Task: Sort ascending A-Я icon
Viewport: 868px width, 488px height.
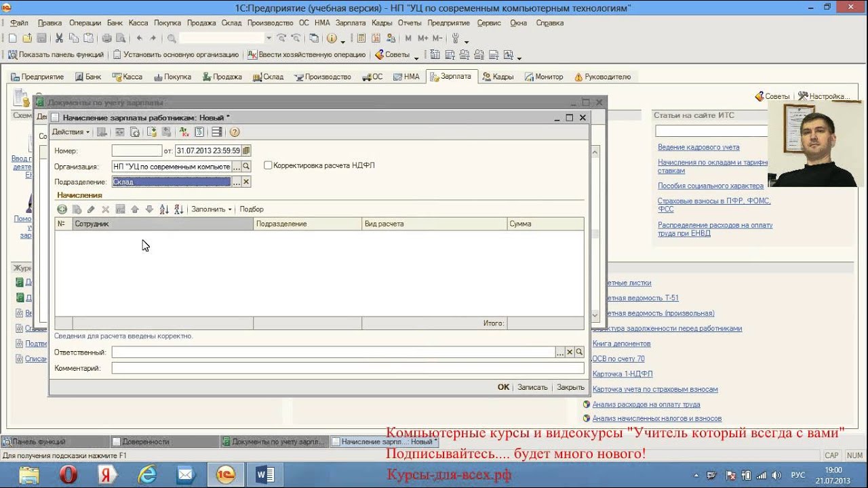Action: point(164,209)
